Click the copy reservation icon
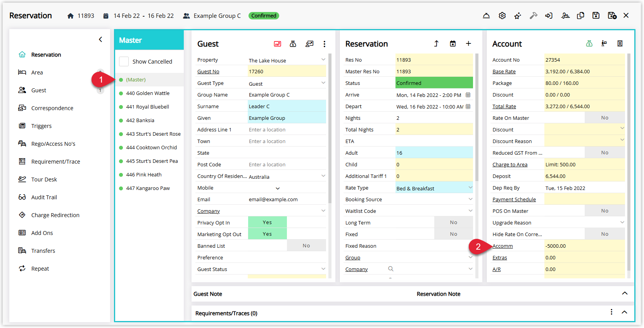 (x=580, y=16)
